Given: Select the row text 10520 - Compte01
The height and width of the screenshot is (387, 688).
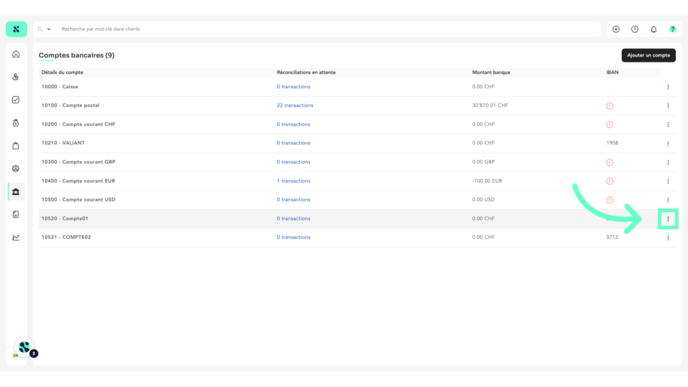Looking at the screenshot, I should (65, 219).
